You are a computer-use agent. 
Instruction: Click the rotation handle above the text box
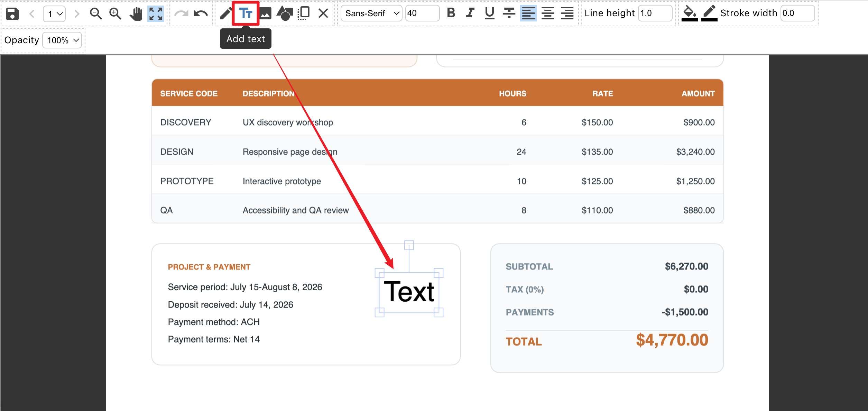click(409, 245)
